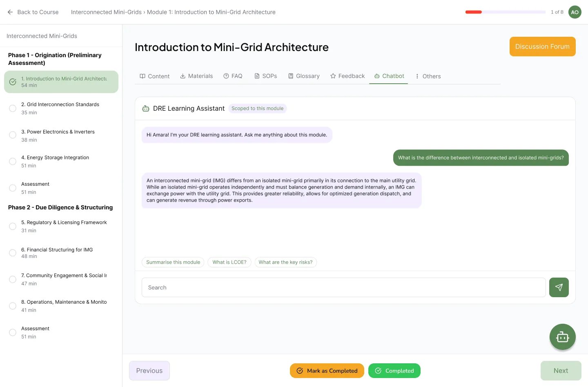Expand the Others menu
The width and height of the screenshot is (588, 387).
pyautogui.click(x=428, y=76)
